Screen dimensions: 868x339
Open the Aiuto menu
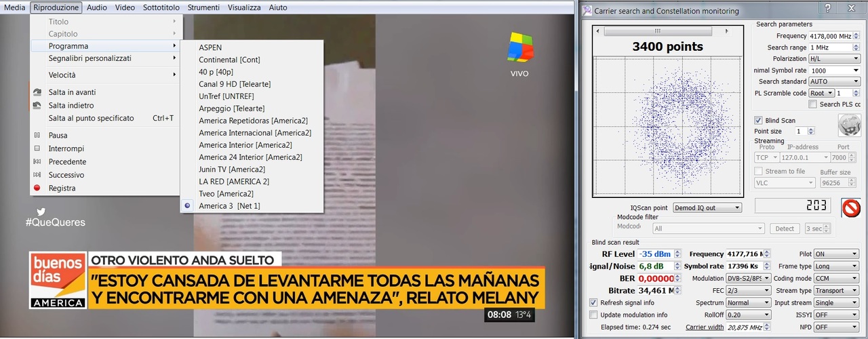[278, 7]
